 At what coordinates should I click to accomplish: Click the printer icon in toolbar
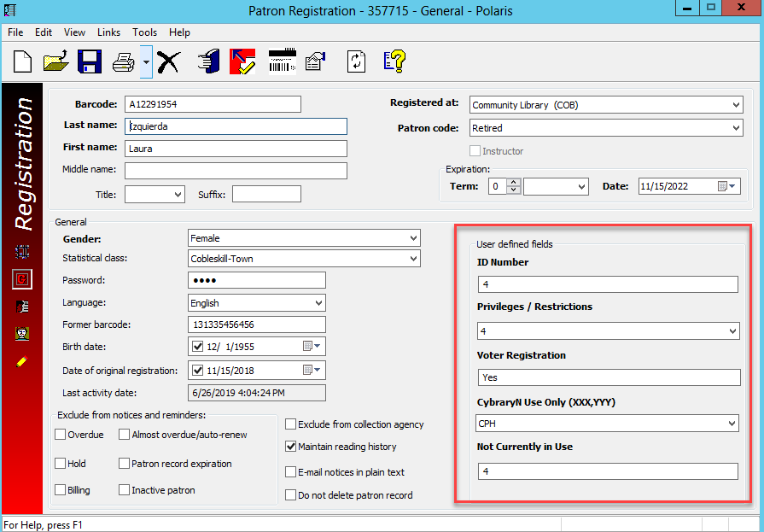(x=125, y=61)
